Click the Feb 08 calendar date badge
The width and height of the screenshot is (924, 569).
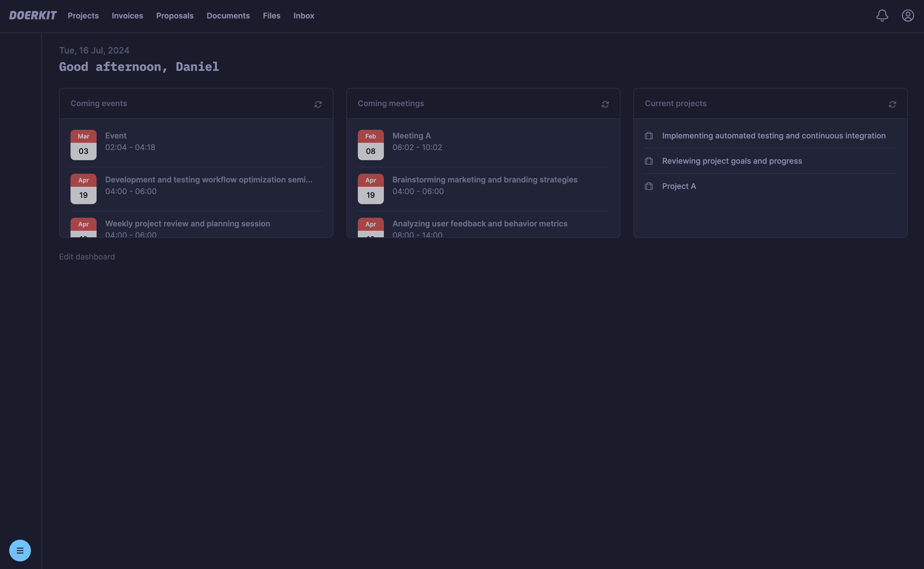370,145
